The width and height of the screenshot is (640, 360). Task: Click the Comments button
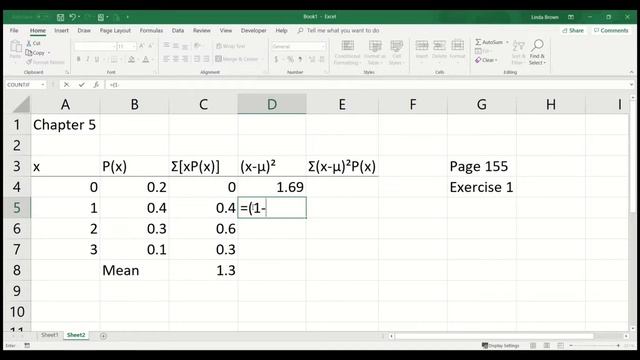[611, 31]
